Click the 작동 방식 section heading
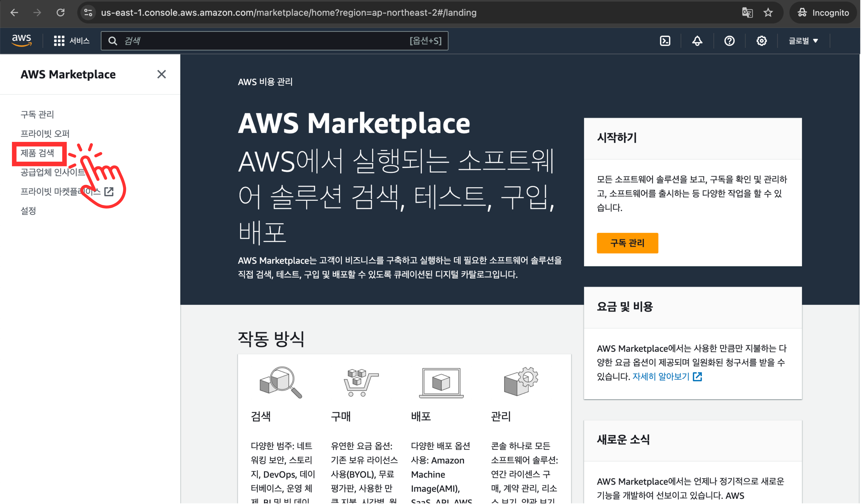The image size is (861, 504). (271, 339)
